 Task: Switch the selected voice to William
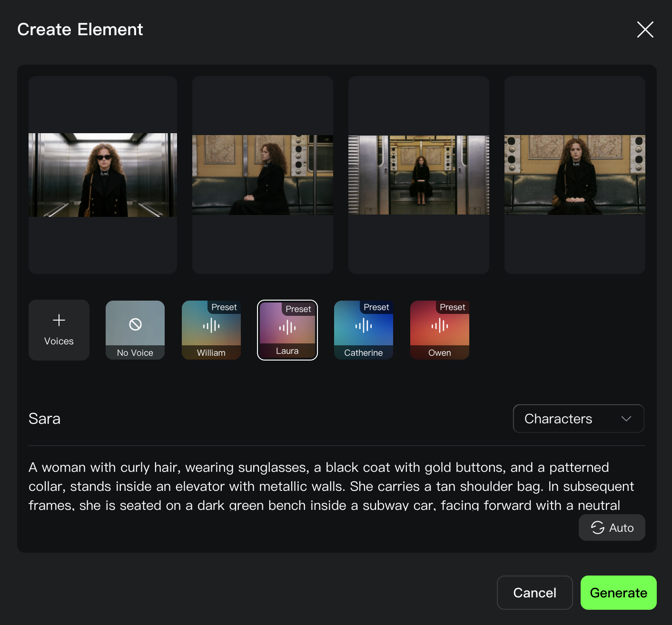point(211,330)
